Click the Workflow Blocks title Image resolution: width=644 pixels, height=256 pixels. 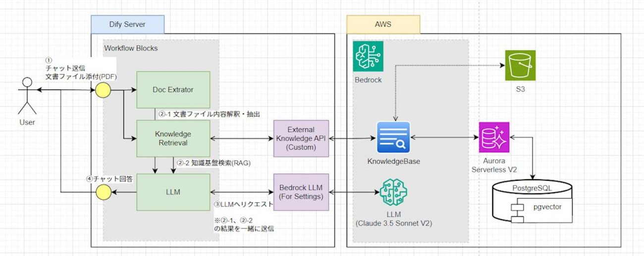point(131,48)
